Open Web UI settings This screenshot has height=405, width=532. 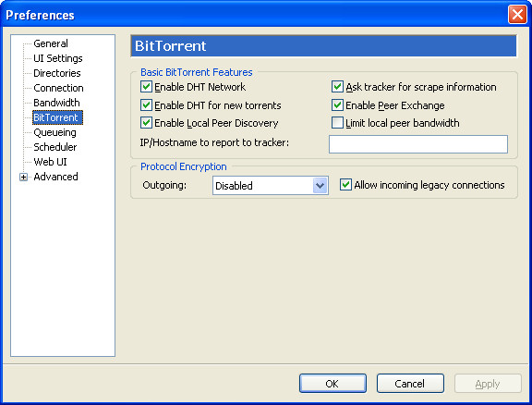(x=50, y=162)
